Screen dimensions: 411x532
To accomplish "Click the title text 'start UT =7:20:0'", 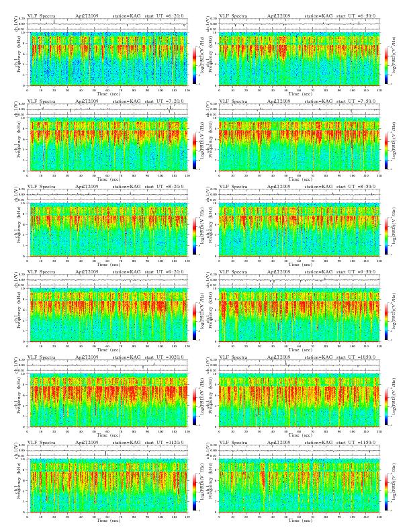I will 165,101.
